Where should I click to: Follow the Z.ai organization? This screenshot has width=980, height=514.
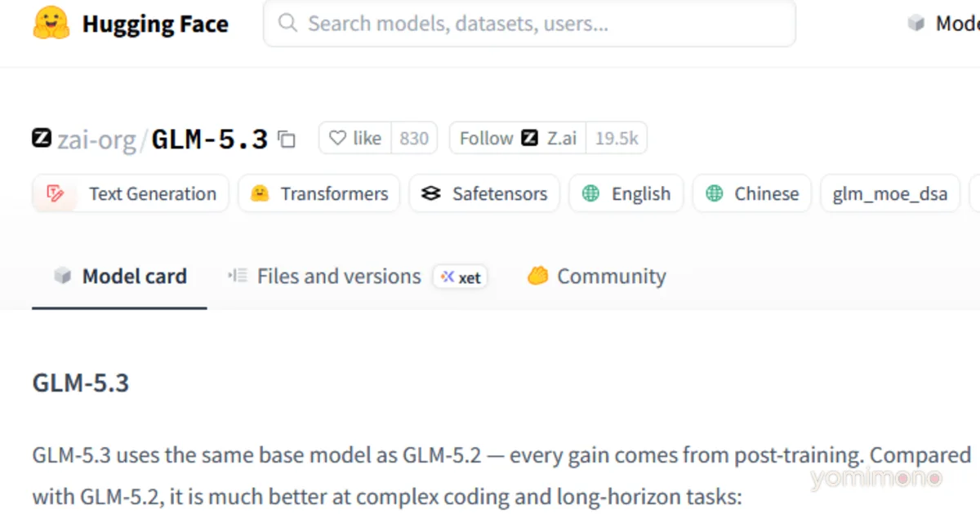[518, 139]
